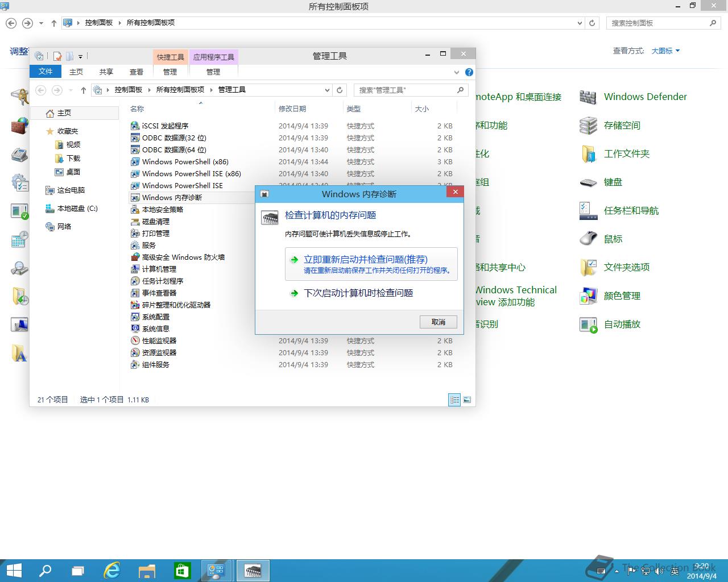This screenshot has width=728, height=582.
Task: Open the Store app from taskbar
Action: (182, 570)
